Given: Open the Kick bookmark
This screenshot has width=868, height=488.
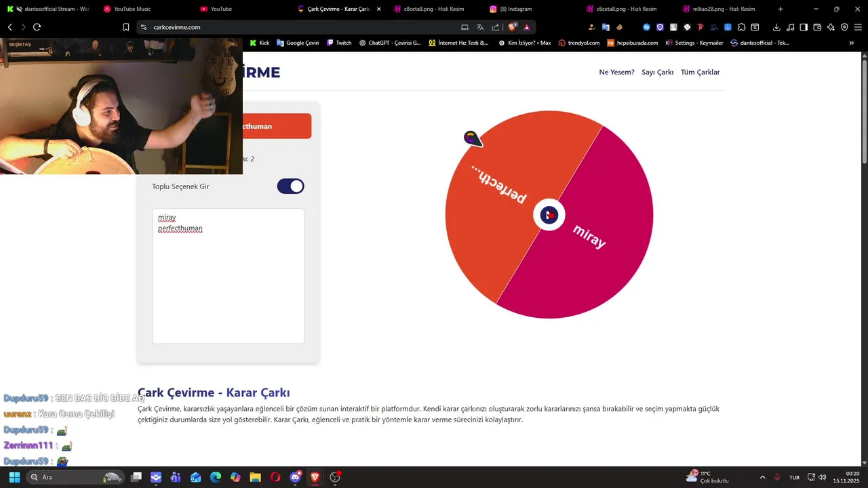Looking at the screenshot, I should point(259,43).
